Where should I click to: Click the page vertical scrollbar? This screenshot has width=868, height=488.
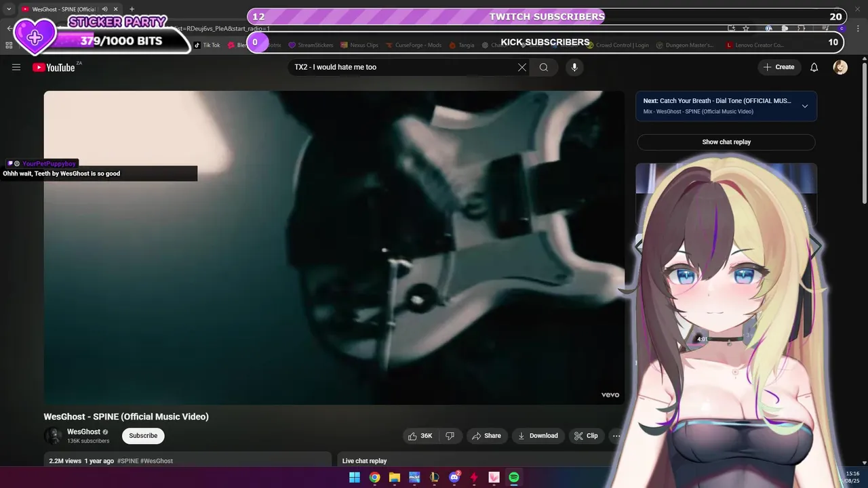(864, 132)
